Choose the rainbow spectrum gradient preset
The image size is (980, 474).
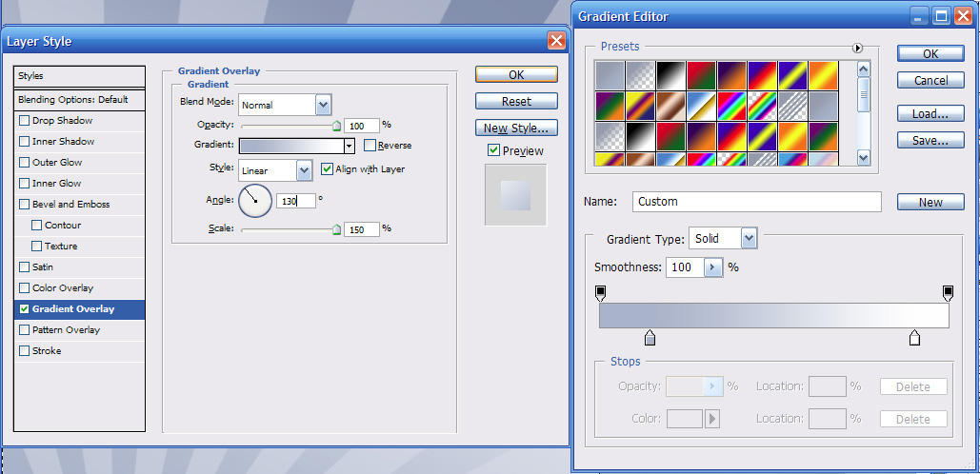coord(732,106)
